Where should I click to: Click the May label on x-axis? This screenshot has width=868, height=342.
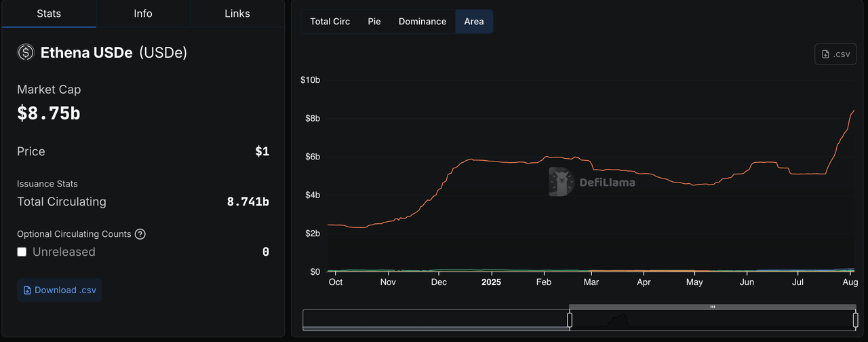coord(694,282)
